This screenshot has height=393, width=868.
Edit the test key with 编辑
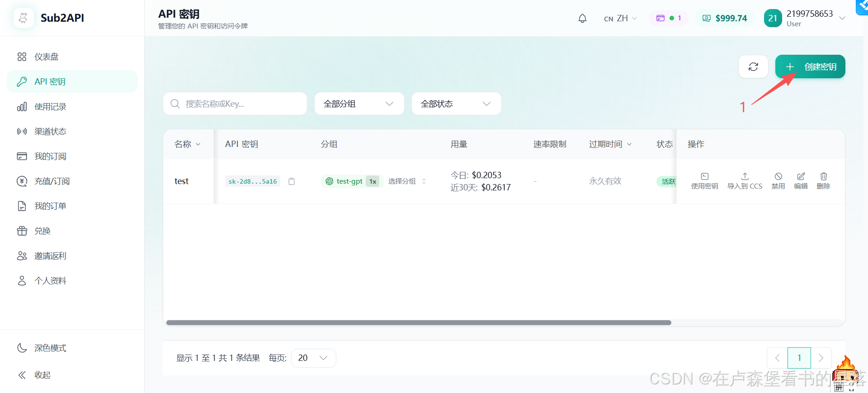(x=801, y=181)
